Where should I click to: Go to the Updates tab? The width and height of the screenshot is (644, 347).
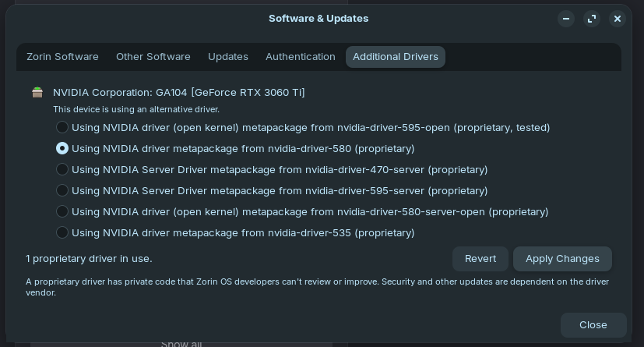coord(228,57)
